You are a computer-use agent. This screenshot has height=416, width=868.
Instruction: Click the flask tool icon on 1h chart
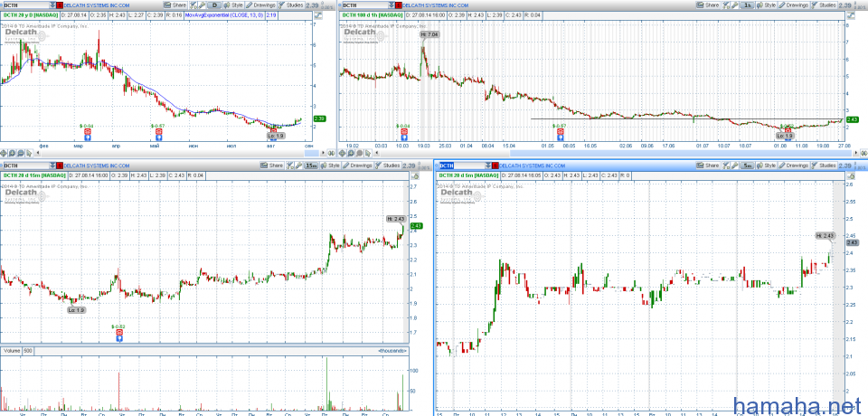[x=726, y=5]
